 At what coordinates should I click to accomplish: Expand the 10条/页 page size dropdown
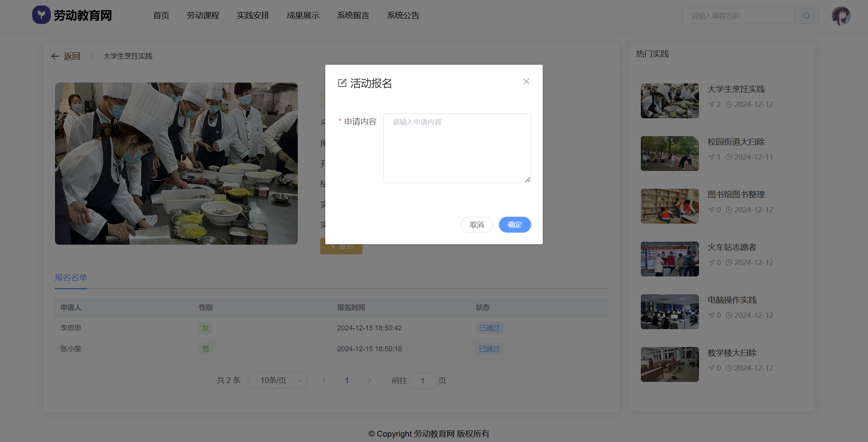[278, 380]
